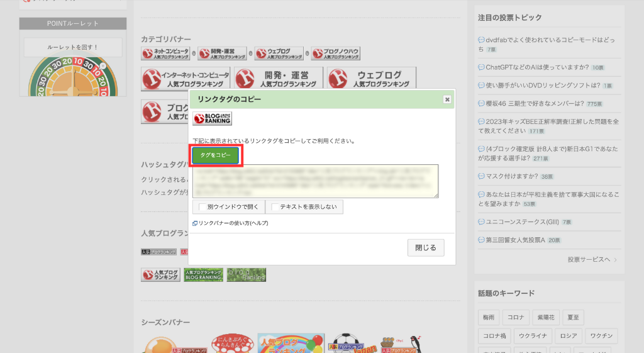This screenshot has height=353, width=644.
Task: Select large ウェブログ banner
Action: click(372, 78)
